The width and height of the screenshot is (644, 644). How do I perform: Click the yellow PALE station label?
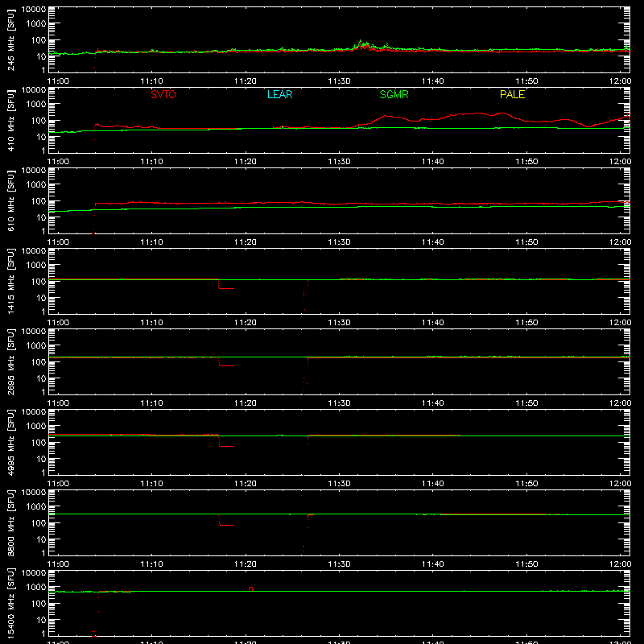(512, 94)
